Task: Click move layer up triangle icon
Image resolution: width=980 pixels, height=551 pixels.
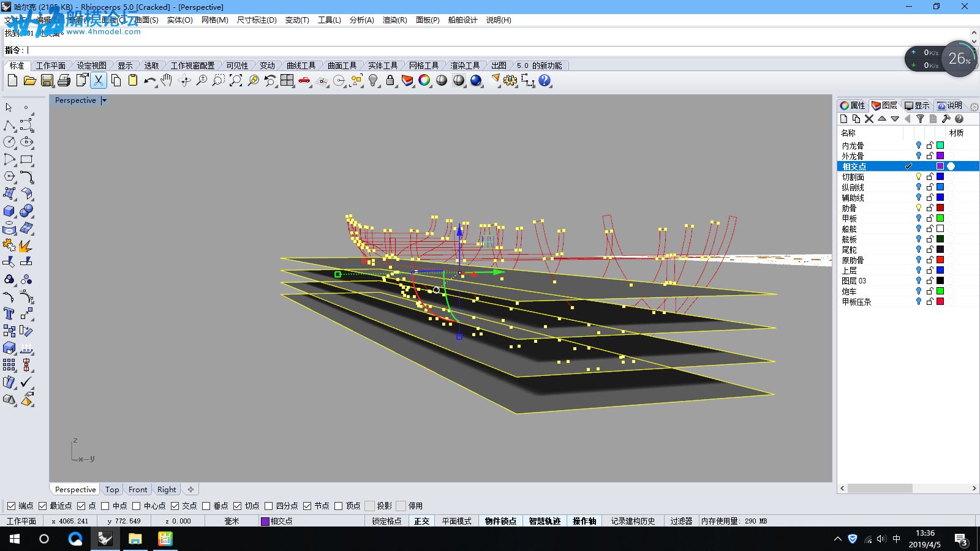Action: click(x=882, y=119)
